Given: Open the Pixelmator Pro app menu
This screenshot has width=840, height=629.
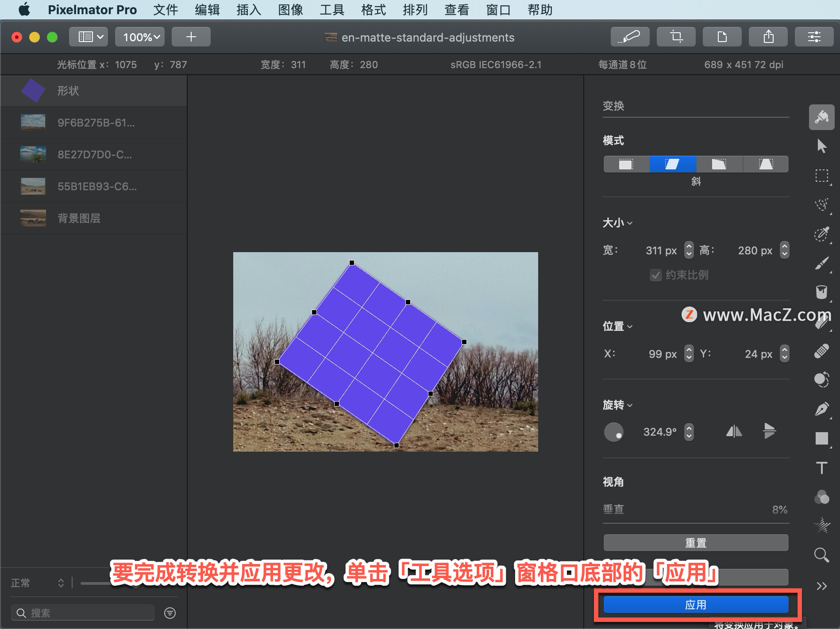Looking at the screenshot, I should [x=92, y=10].
